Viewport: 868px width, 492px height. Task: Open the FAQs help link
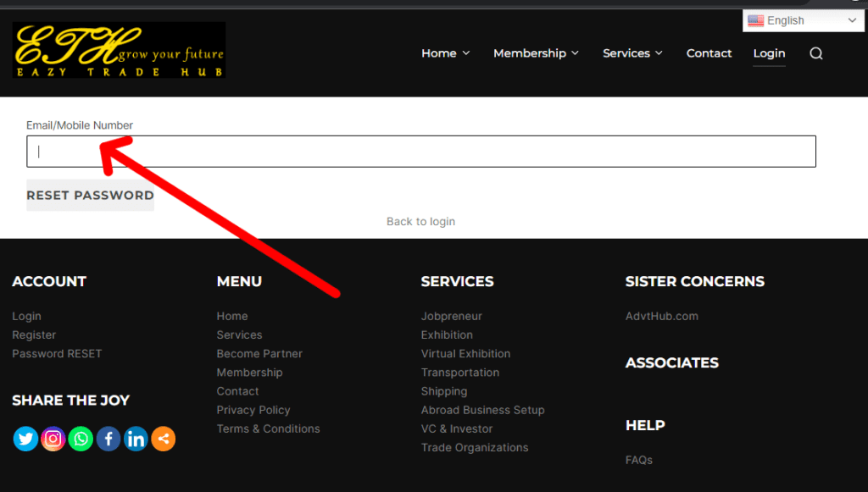(638, 460)
